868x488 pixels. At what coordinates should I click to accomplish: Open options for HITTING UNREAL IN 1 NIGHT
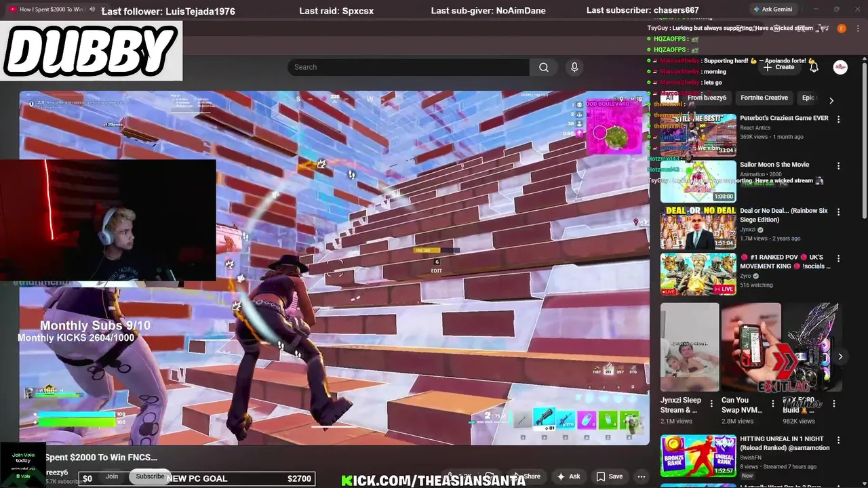click(x=838, y=440)
